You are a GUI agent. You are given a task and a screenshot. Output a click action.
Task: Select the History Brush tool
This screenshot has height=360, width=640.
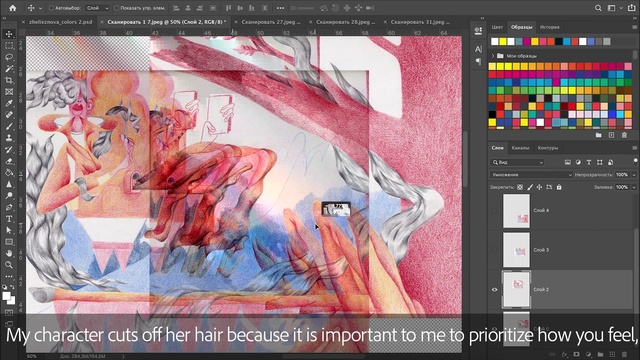click(x=9, y=149)
